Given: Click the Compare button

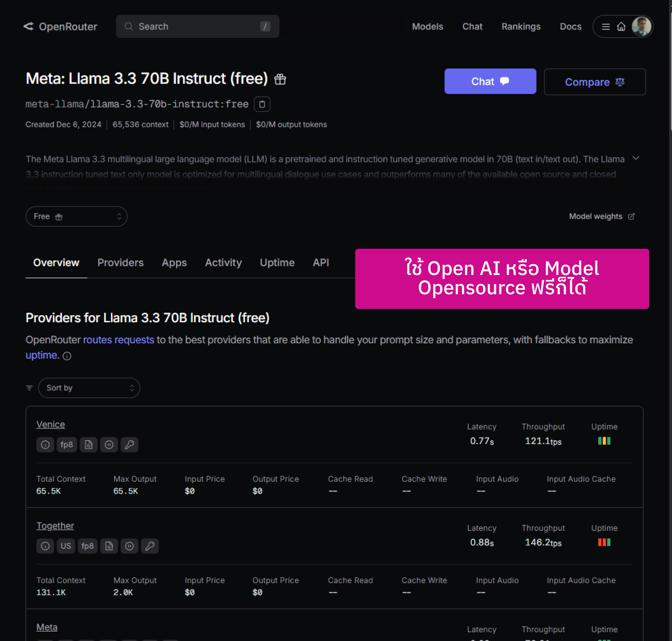Looking at the screenshot, I should (595, 82).
